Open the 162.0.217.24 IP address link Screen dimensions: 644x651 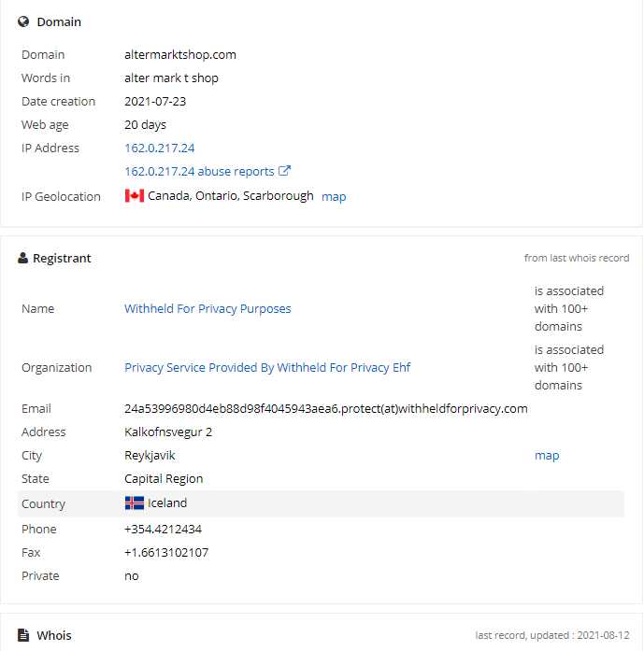(160, 149)
